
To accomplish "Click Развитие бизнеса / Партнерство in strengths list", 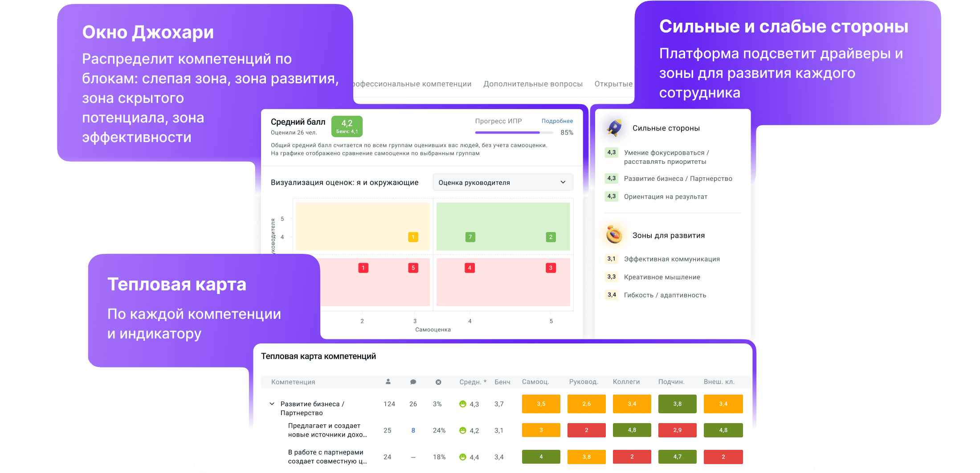I will (678, 179).
